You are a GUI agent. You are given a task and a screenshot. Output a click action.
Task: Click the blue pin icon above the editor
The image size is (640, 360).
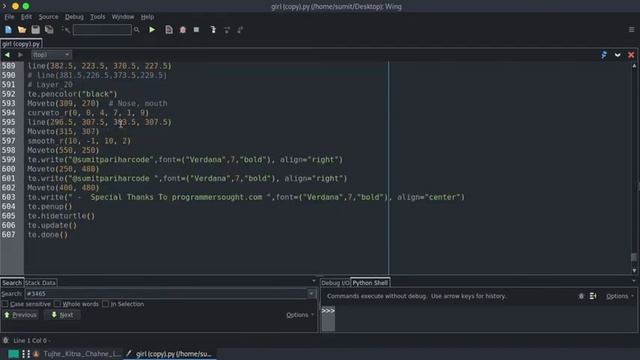point(604,55)
